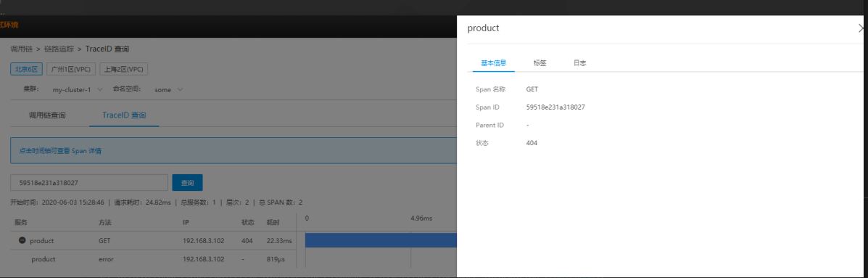The image size is (868, 278).
Task: Open the 调用链查询 tab
Action: click(47, 115)
